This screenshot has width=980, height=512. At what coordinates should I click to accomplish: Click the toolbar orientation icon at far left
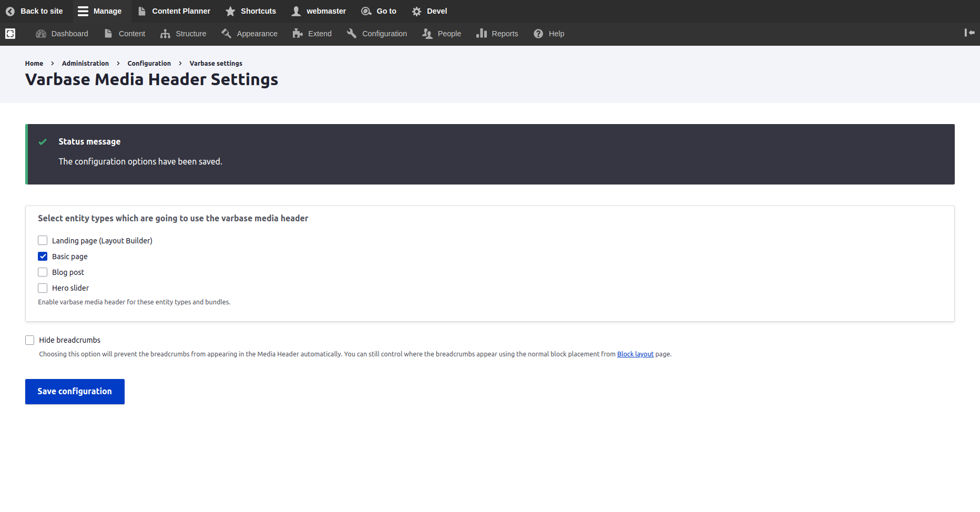(10, 34)
